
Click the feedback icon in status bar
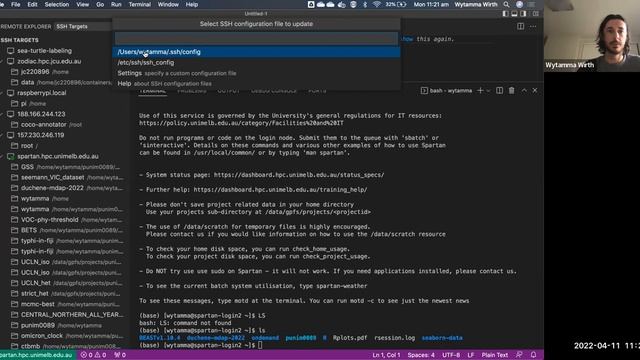(519, 355)
